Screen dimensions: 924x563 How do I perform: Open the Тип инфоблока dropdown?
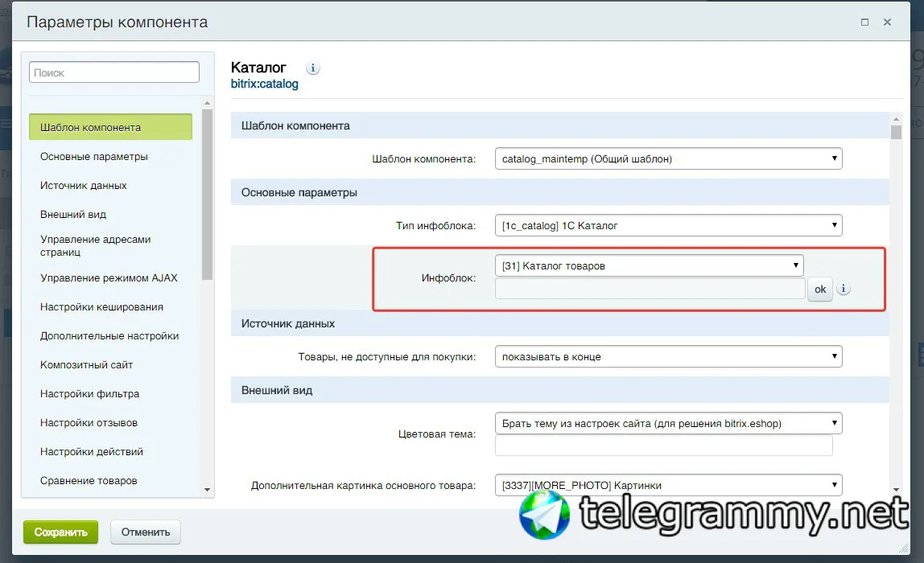pos(668,225)
